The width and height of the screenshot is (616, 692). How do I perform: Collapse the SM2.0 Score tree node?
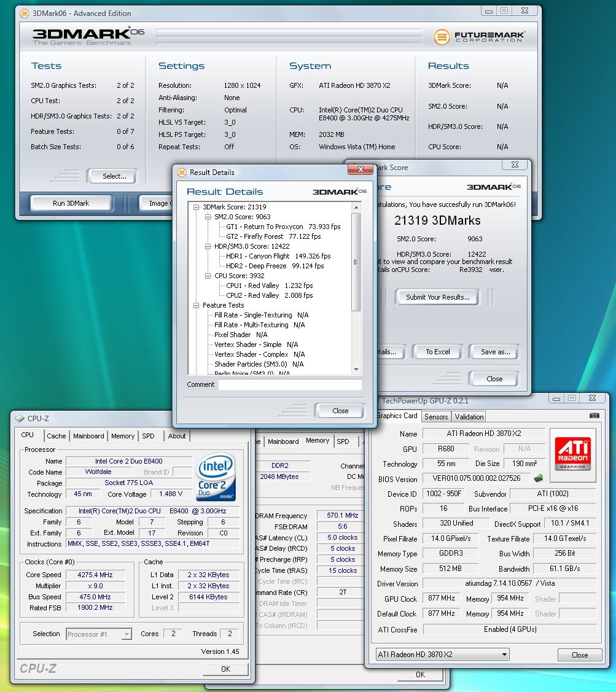208,217
